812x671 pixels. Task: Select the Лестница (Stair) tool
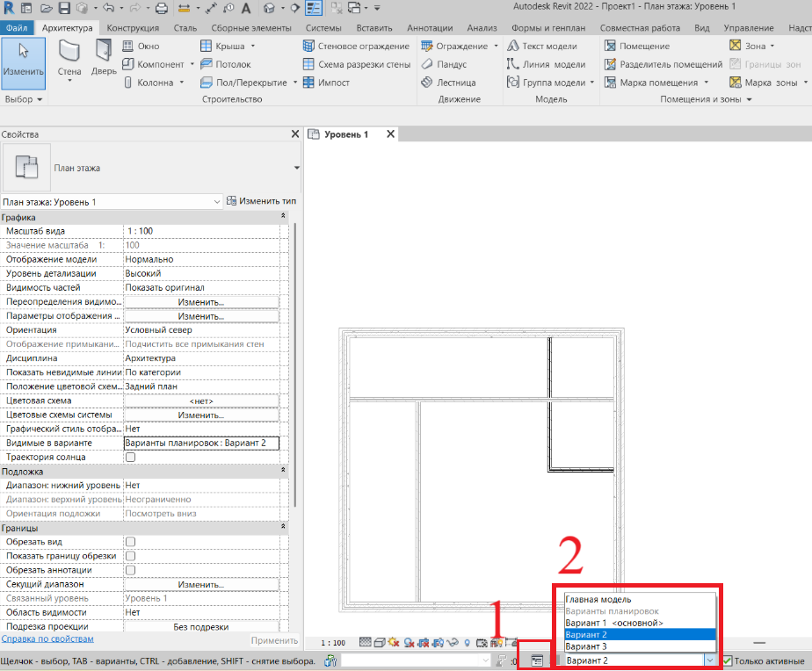pyautogui.click(x=448, y=83)
